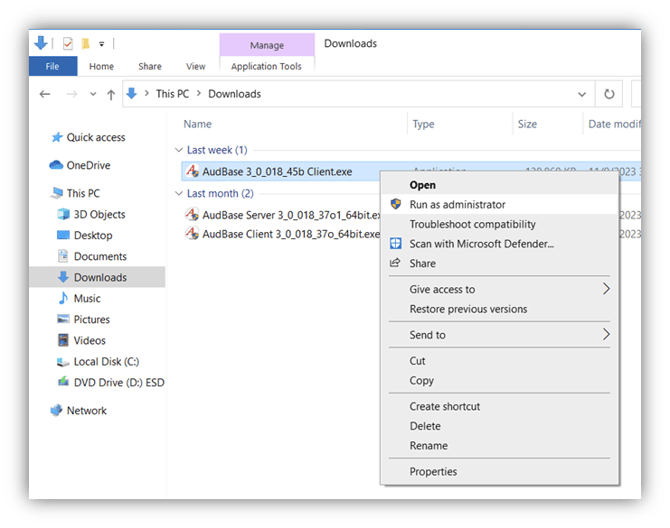Click the Network icon in sidebar
670x528 pixels.
[x=56, y=410]
